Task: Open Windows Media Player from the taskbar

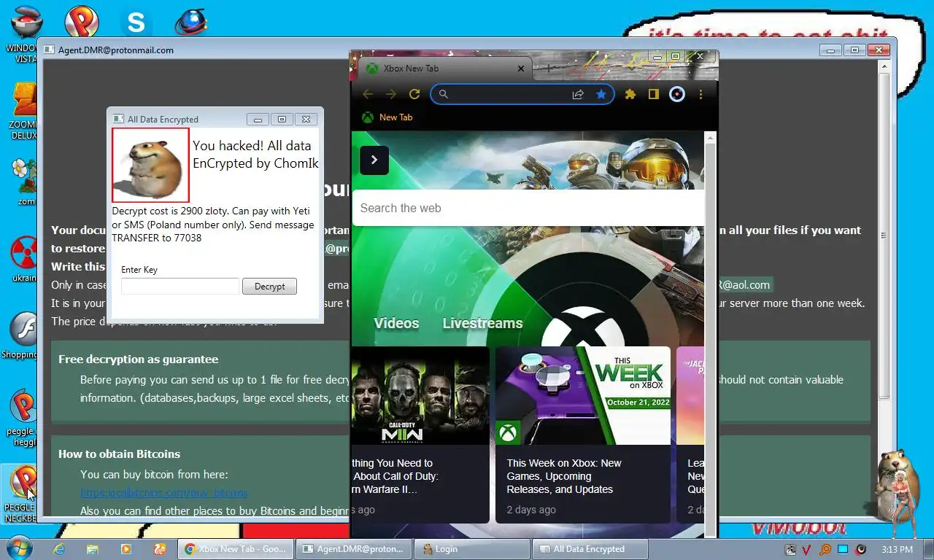Action: tap(126, 549)
